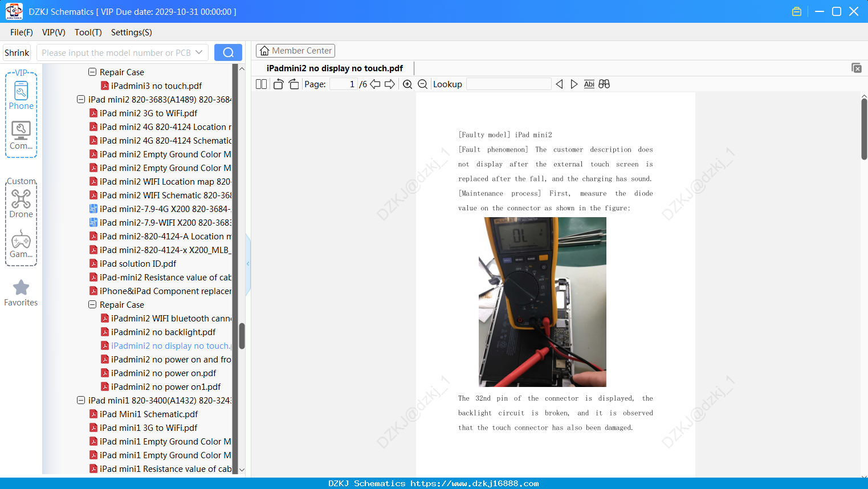Screen dimensions: 868x489
Task: Open the model number dropdown arrow
Action: (199, 52)
